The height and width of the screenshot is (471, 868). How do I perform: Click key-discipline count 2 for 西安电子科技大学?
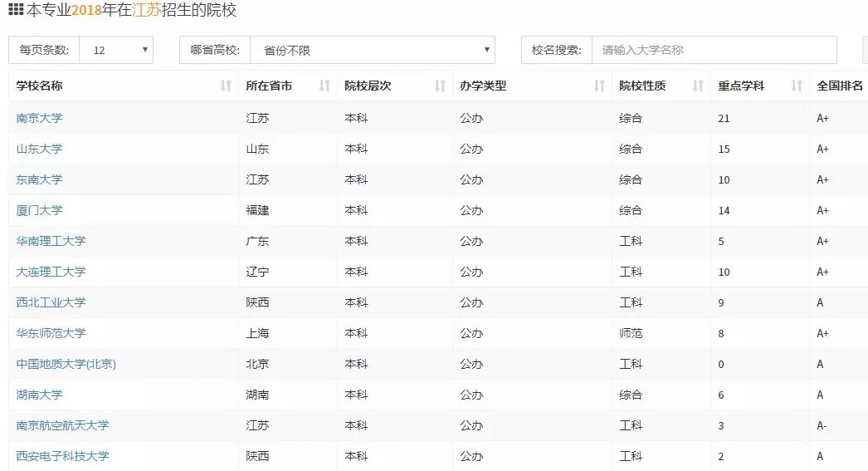tap(721, 457)
